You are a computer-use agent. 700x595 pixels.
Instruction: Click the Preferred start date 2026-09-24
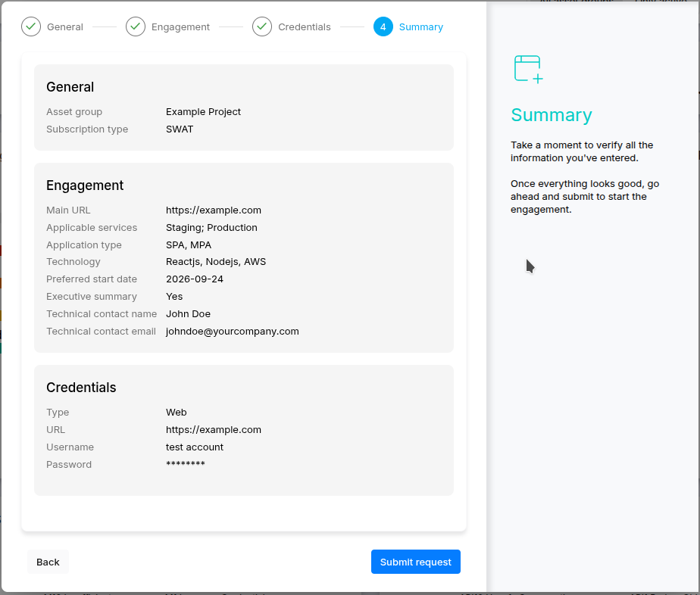pos(195,279)
